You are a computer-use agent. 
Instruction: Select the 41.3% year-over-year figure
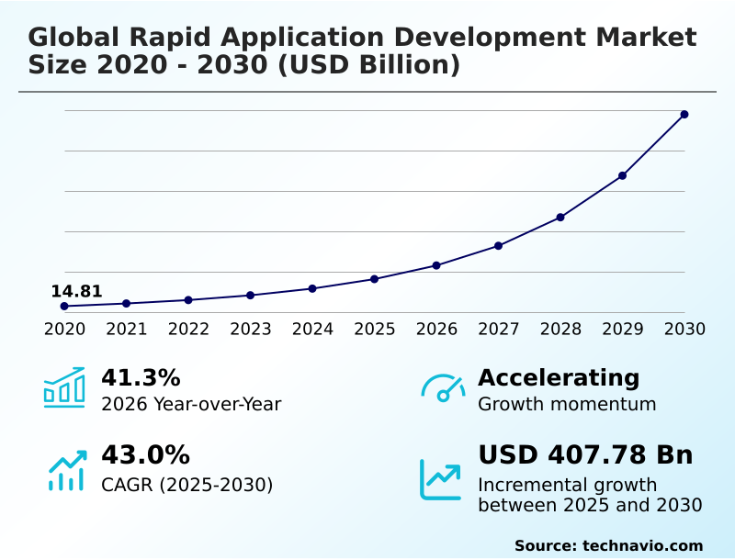141,377
